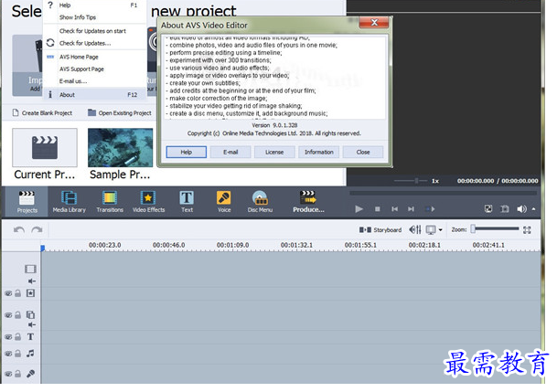Image resolution: width=557 pixels, height=392 pixels.
Task: Click Information button in About dialog
Action: pos(319,153)
